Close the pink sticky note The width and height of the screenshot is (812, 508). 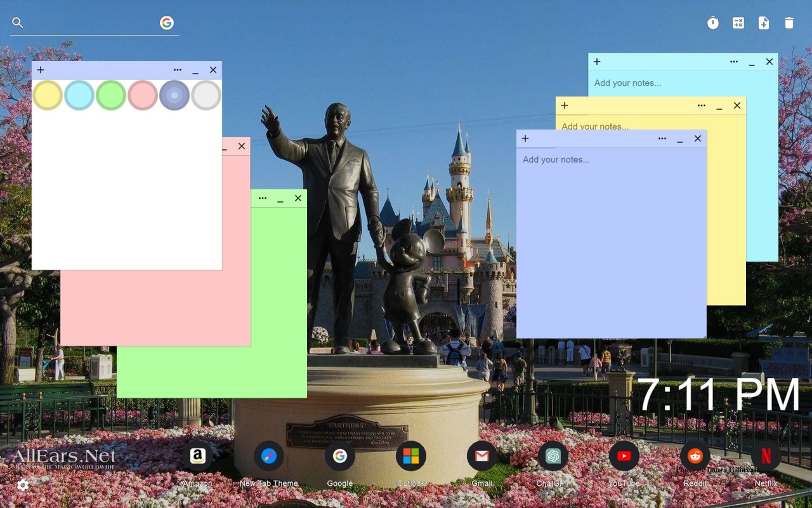[x=242, y=146]
